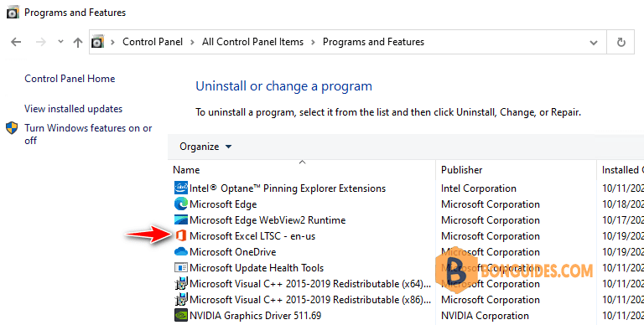This screenshot has height=325, width=644.
Task: Click the Edge WebView2 Runtime icon
Action: click(x=181, y=220)
